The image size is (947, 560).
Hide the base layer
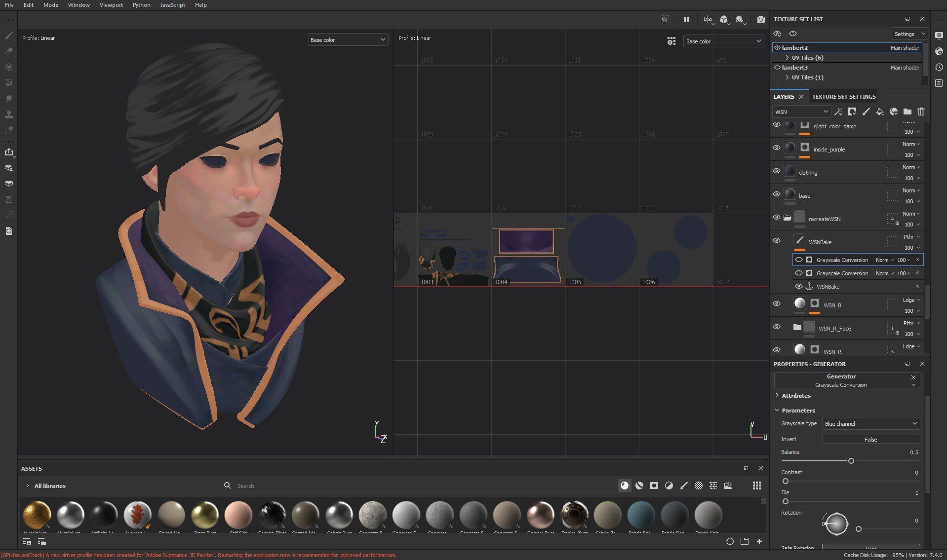(777, 194)
